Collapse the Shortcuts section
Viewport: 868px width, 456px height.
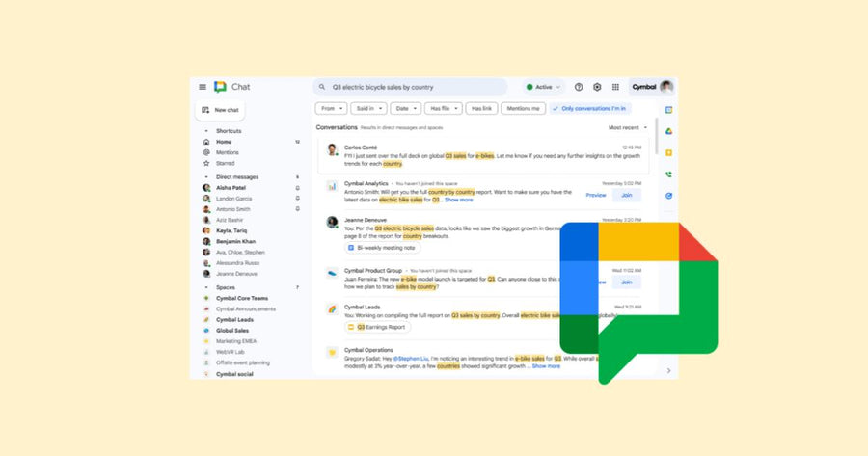[x=206, y=131]
